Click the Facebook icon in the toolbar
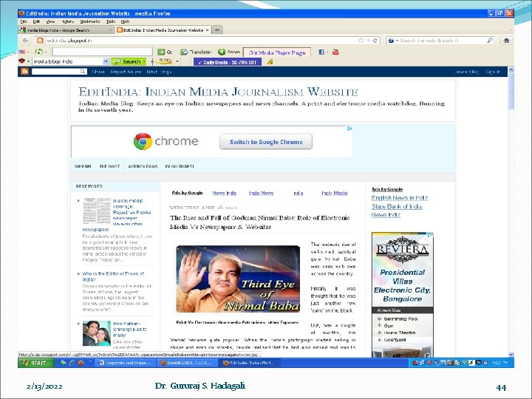Image resolution: width=532 pixels, height=399 pixels. (321, 52)
